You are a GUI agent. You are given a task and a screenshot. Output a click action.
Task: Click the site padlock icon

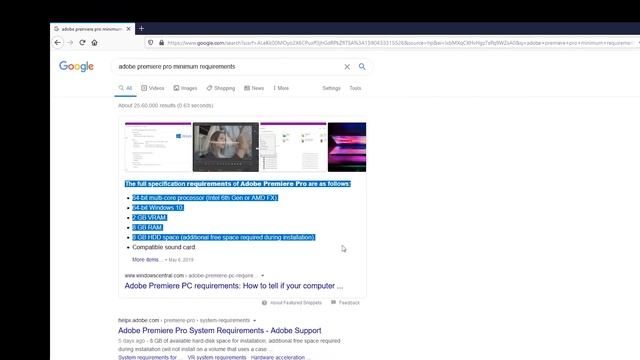[161, 42]
